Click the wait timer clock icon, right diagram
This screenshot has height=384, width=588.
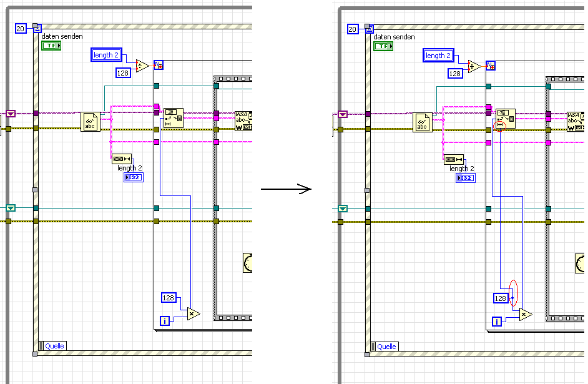click(580, 263)
